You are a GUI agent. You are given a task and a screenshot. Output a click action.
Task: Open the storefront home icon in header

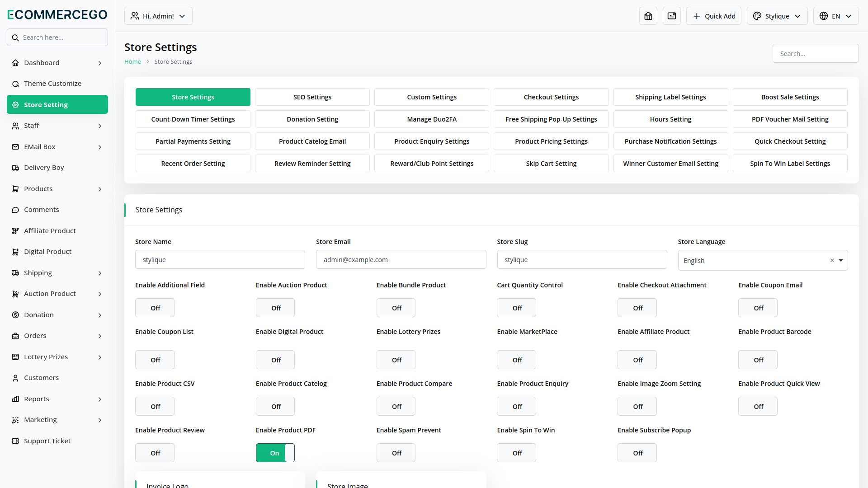(648, 16)
